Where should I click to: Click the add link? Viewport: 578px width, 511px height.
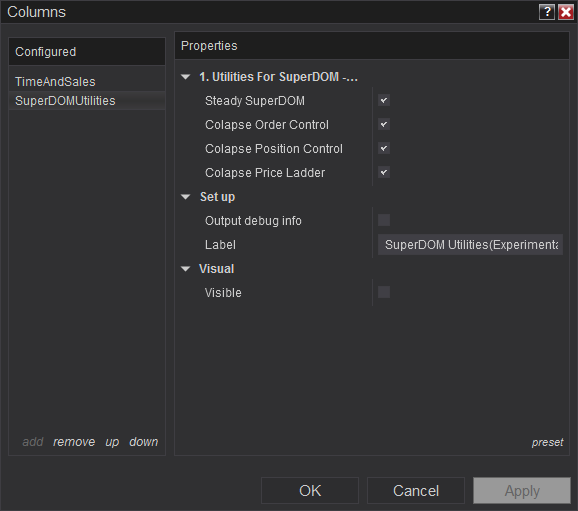pyautogui.click(x=33, y=442)
